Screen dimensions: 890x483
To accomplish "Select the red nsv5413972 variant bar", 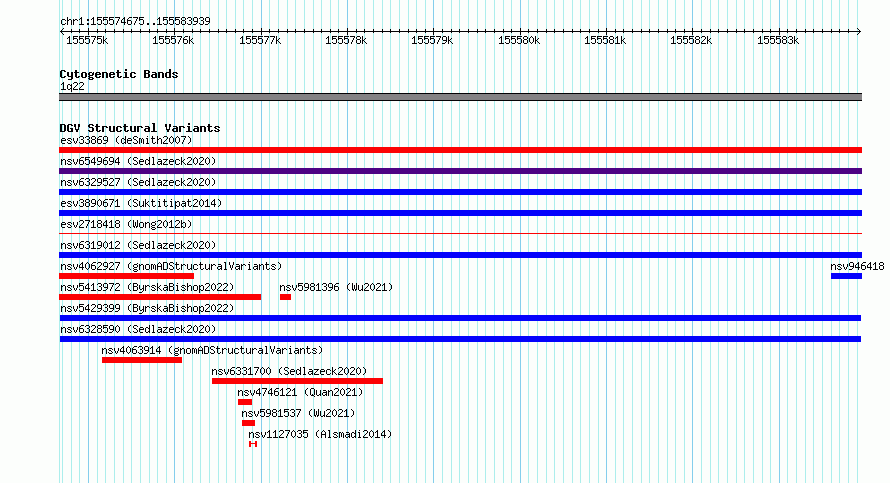I will (160, 297).
